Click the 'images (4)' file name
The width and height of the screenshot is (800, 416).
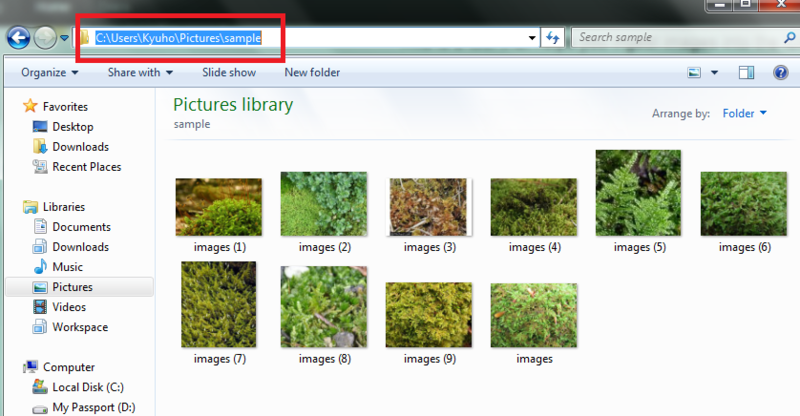[x=535, y=248]
